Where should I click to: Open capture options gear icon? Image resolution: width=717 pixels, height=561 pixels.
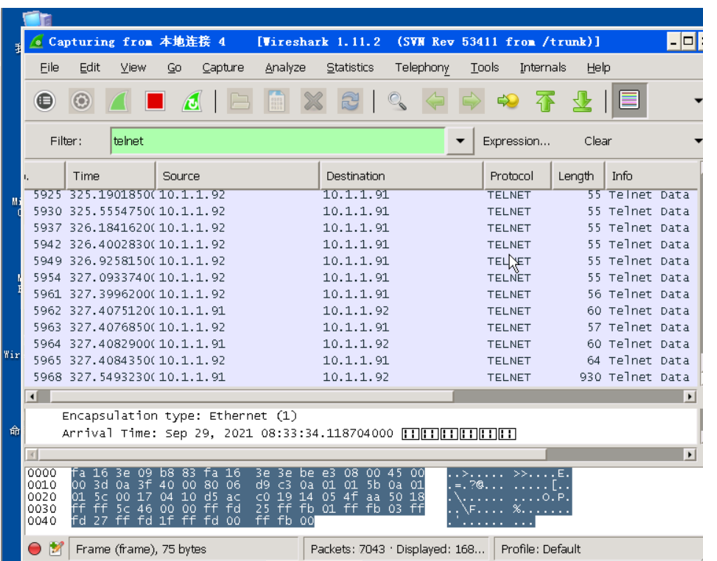point(81,101)
